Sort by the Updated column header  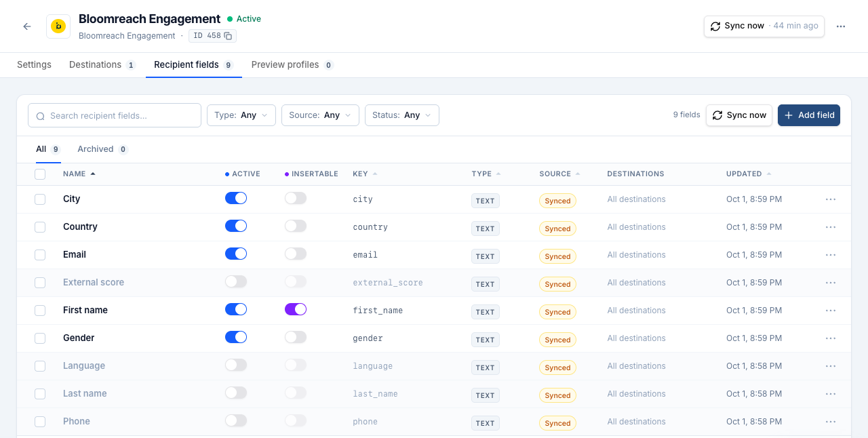(749, 174)
